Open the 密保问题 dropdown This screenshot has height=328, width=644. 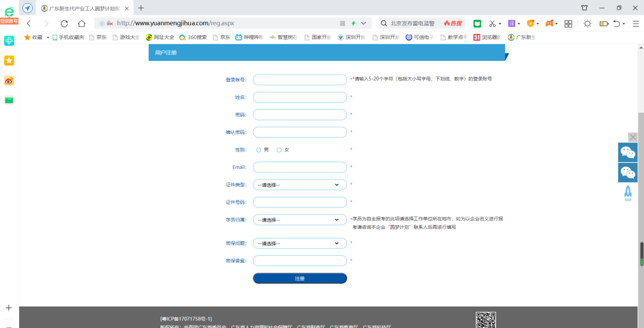tap(299, 243)
